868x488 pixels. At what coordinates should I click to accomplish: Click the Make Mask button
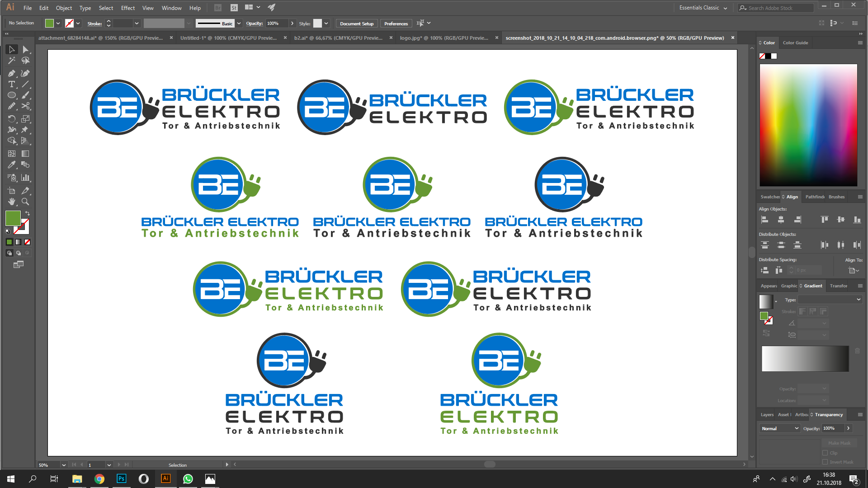(839, 443)
